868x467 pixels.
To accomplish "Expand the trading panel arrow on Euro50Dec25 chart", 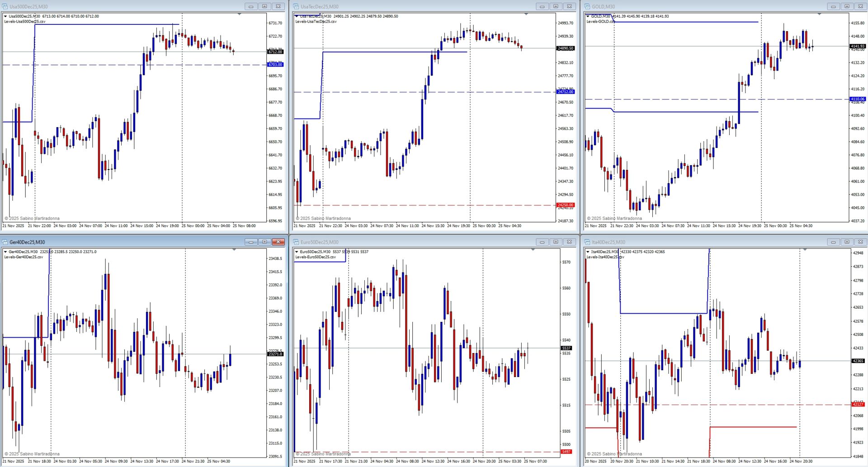I will pyautogui.click(x=297, y=252).
